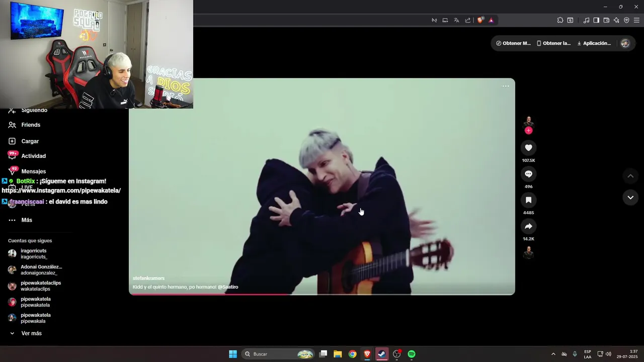Open iragorricuts followed account

click(x=34, y=253)
